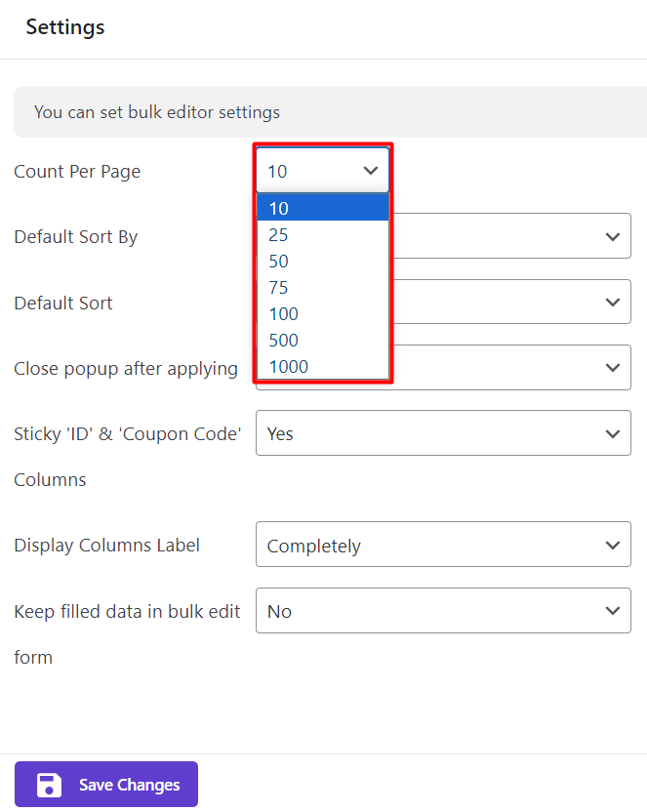Click the floppy disk save icon
Screen dimensions: 647x812
pos(49,785)
